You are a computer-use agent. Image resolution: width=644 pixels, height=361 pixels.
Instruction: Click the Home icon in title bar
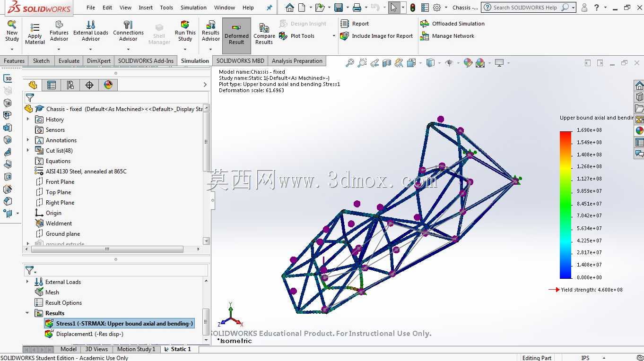tap(290, 8)
